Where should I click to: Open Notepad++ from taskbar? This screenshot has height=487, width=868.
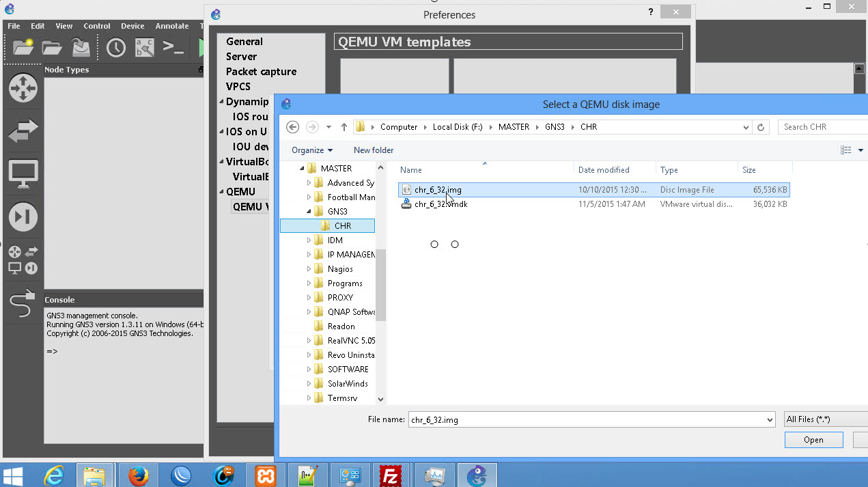point(307,475)
